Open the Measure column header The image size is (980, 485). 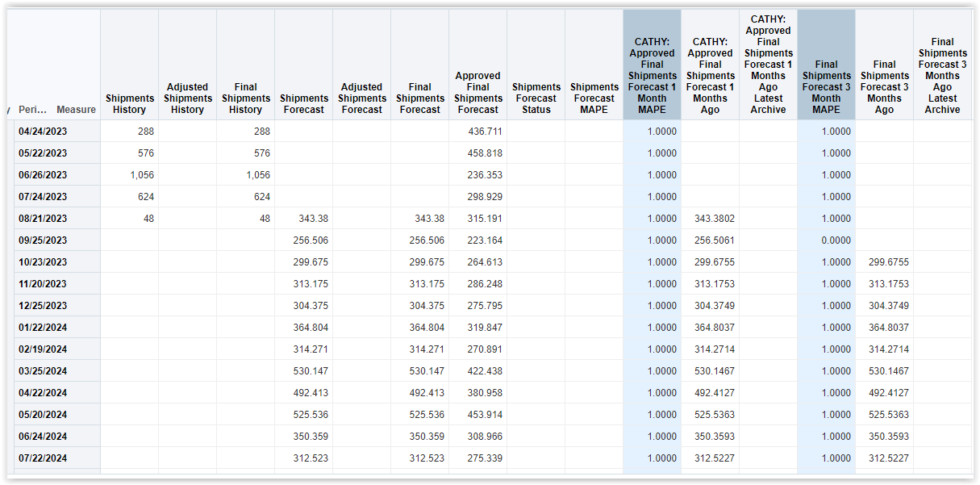click(75, 109)
